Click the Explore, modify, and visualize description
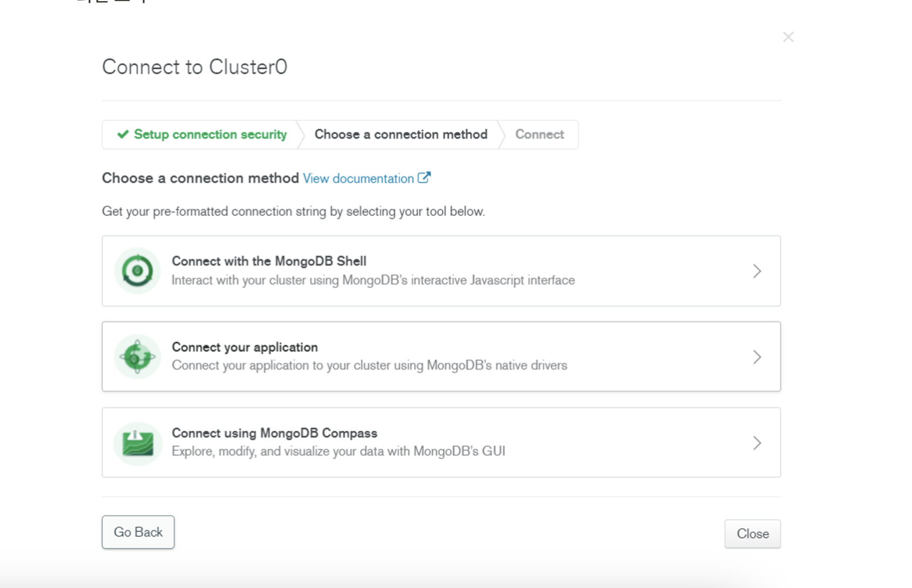This screenshot has width=912, height=588. coord(339,451)
